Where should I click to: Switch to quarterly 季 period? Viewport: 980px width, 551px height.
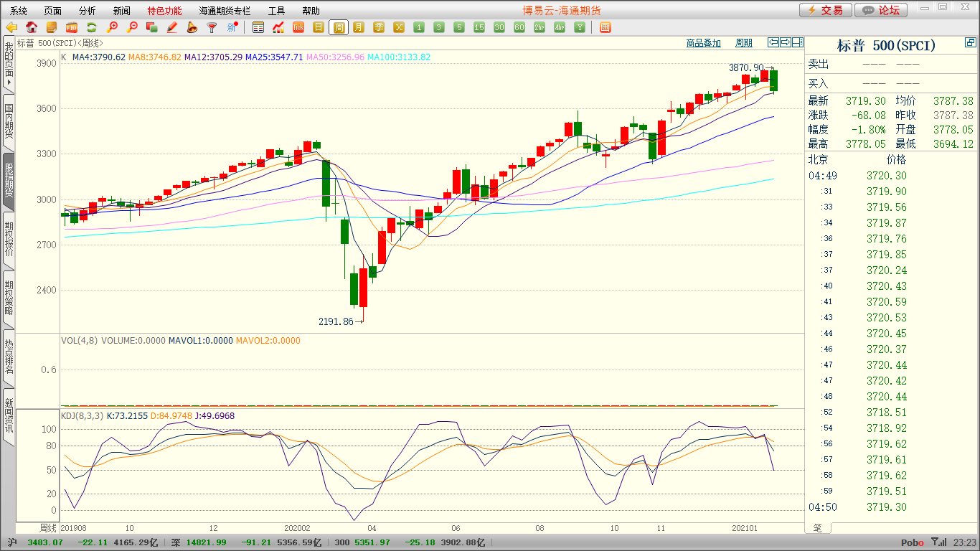379,27
